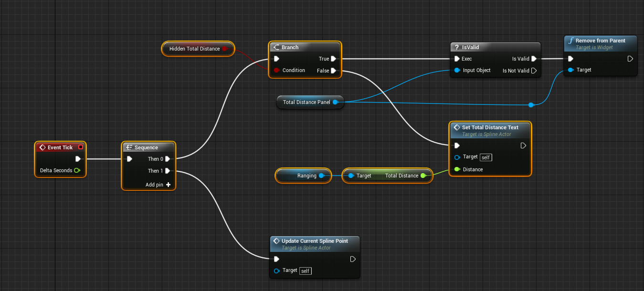This screenshot has width=644, height=291.
Task: Click the Is Not Valid output pin
Action: point(534,71)
